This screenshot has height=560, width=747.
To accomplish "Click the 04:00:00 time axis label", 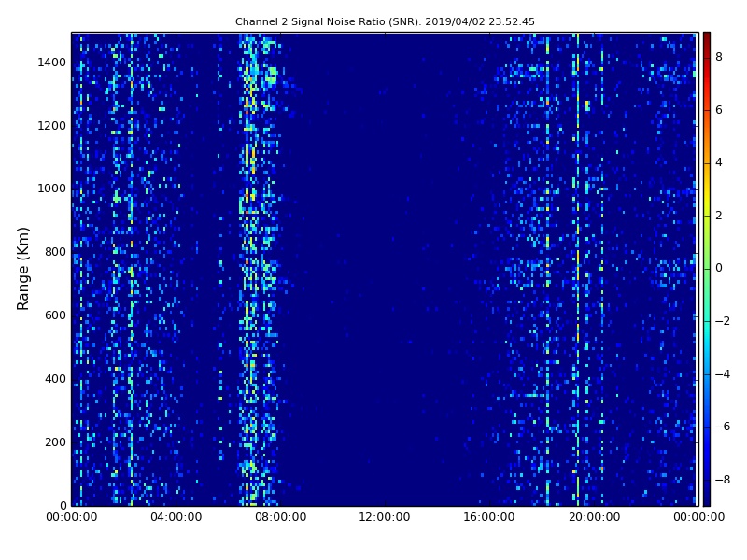I will coord(176,517).
